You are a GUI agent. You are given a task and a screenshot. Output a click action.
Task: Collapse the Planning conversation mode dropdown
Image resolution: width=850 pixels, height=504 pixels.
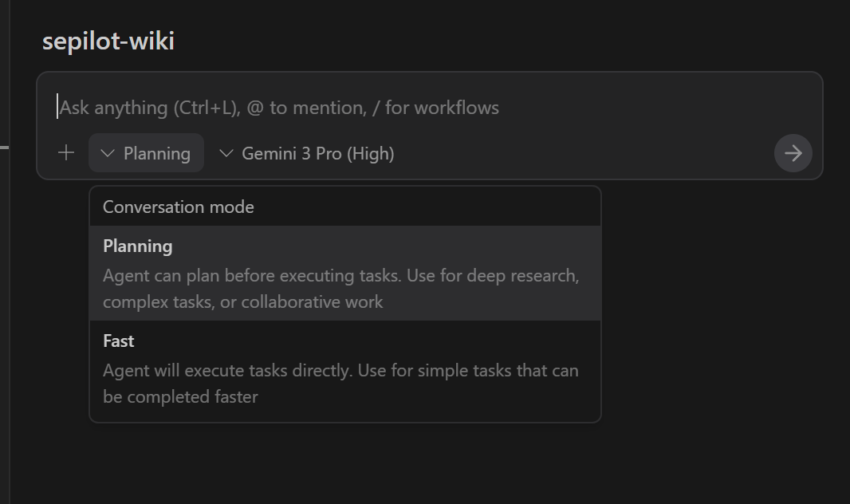tap(147, 153)
